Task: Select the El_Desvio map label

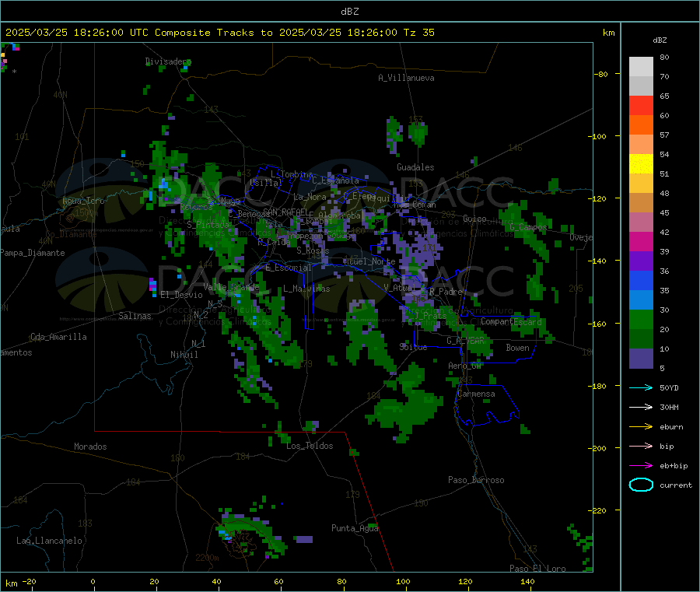Action: (x=181, y=295)
